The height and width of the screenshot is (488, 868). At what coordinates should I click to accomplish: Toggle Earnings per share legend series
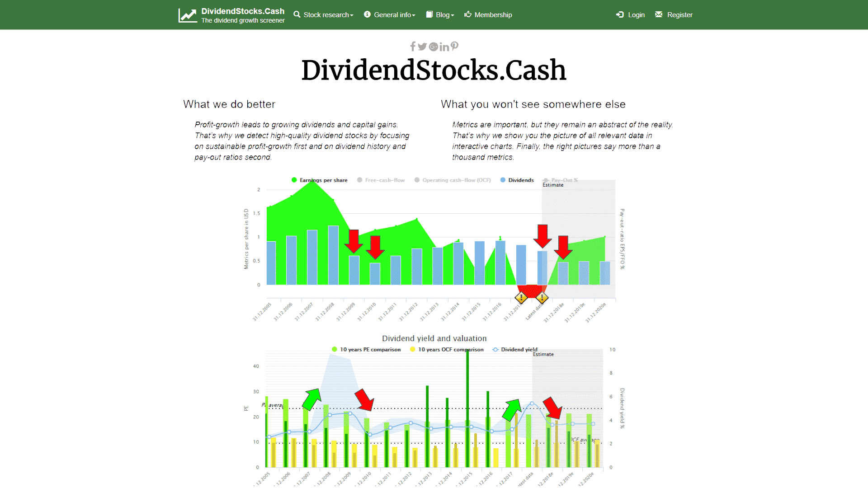tap(320, 180)
